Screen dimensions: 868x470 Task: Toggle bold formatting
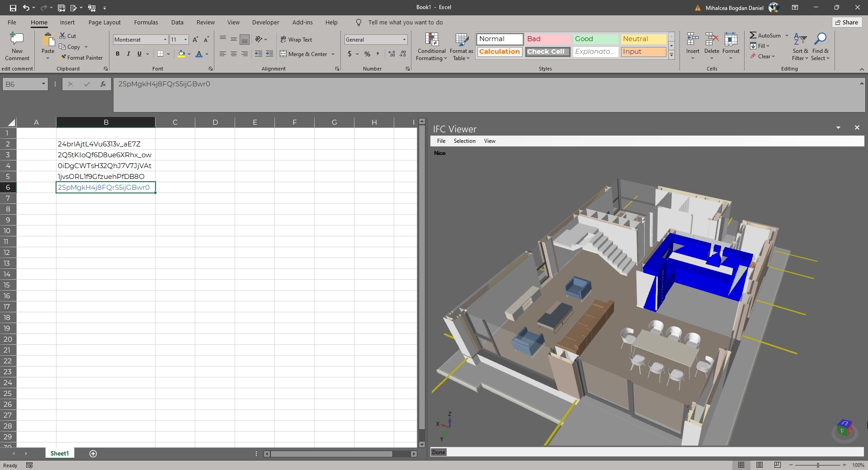118,54
